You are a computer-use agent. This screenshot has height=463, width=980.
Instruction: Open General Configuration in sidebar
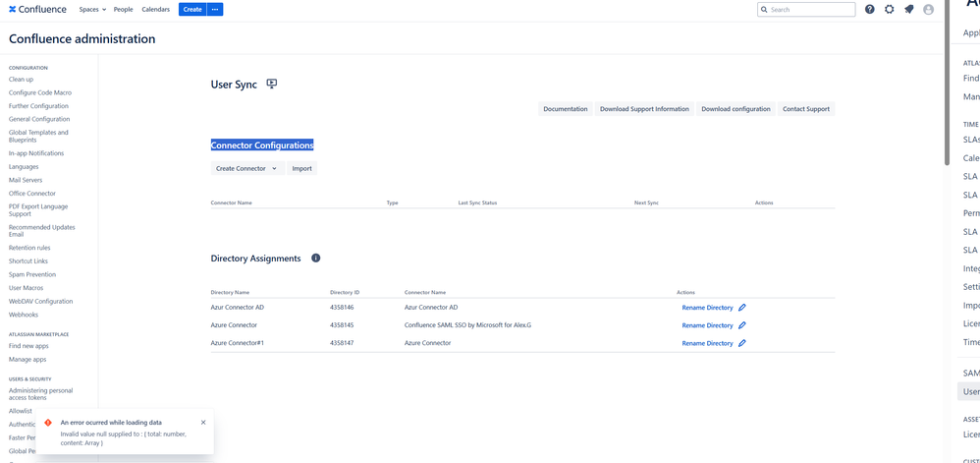[x=39, y=119]
